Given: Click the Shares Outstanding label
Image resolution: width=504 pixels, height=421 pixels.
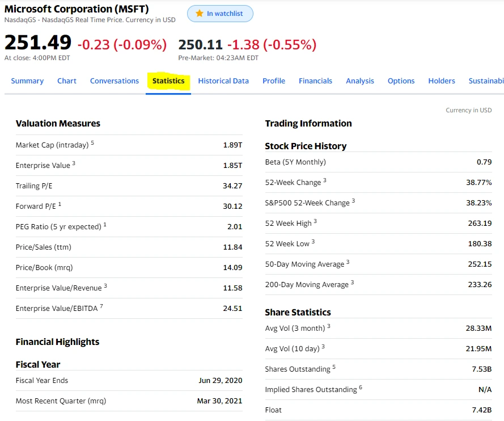Looking at the screenshot, I should [298, 369].
